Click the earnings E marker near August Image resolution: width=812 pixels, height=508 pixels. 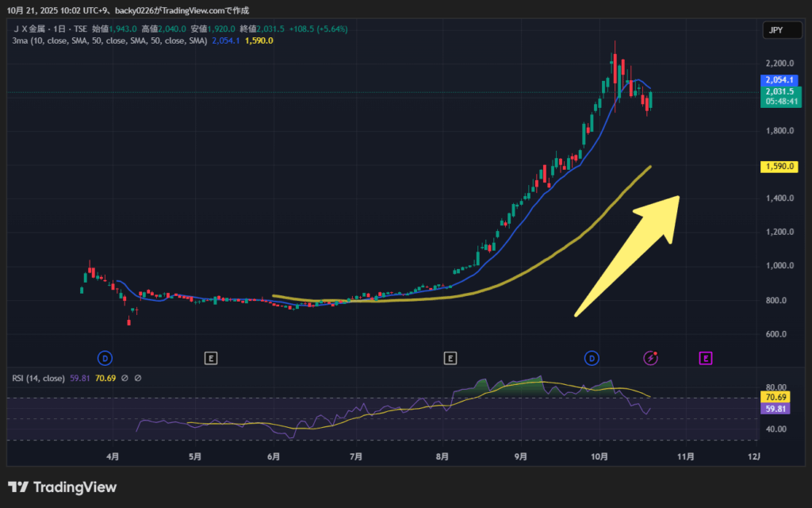tap(450, 358)
